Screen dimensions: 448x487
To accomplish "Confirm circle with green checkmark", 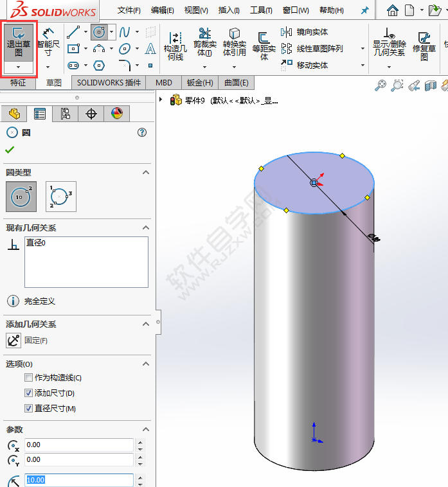I will pyautogui.click(x=10, y=150).
